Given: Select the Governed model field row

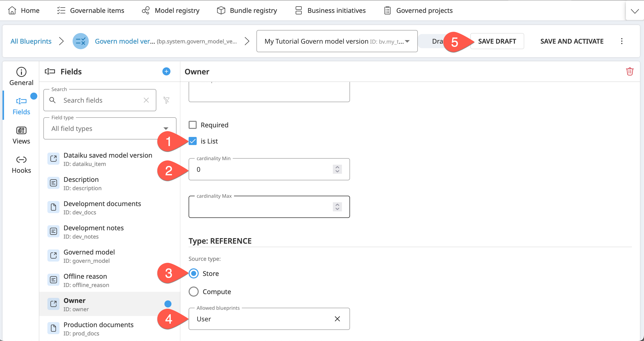Looking at the screenshot, I should [110, 255].
